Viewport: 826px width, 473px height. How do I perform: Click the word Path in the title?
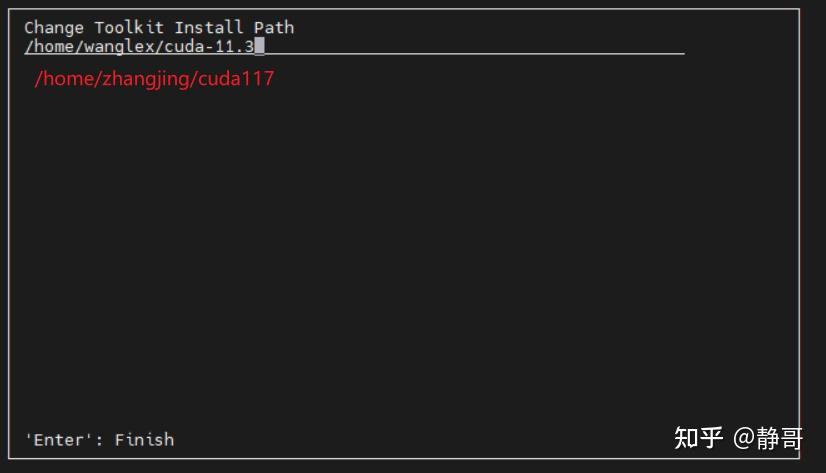[274, 27]
